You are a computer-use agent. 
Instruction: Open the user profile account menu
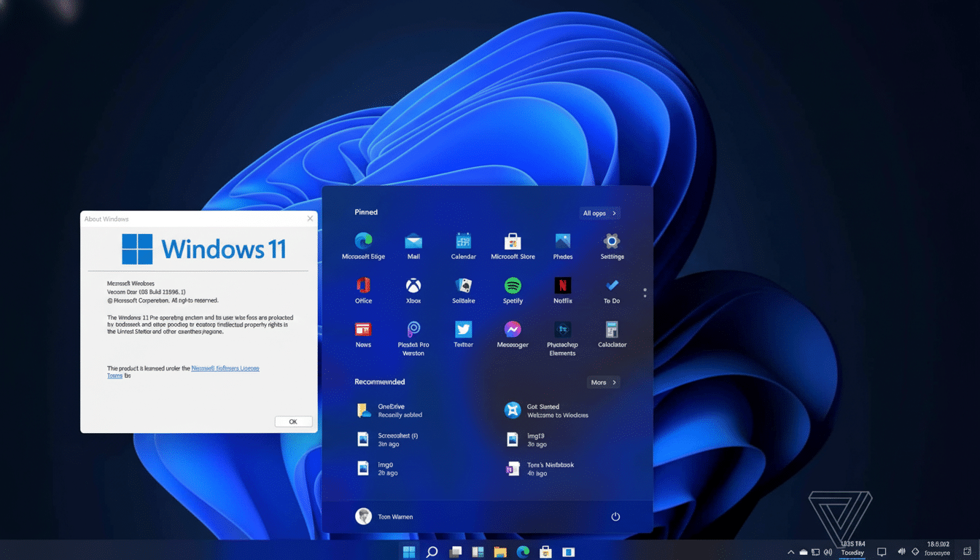[x=384, y=516]
